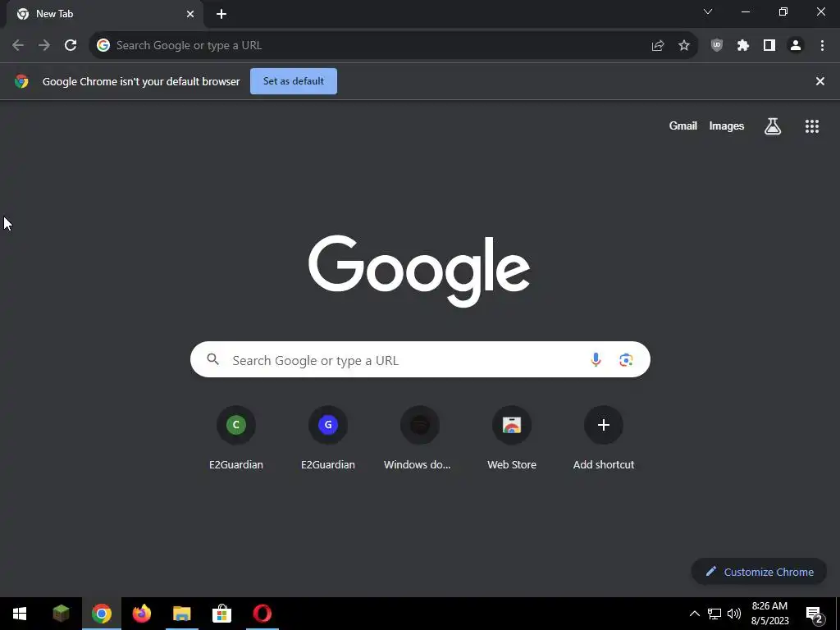Open File Explorer from the taskbar
The image size is (840, 630).
[x=182, y=614]
